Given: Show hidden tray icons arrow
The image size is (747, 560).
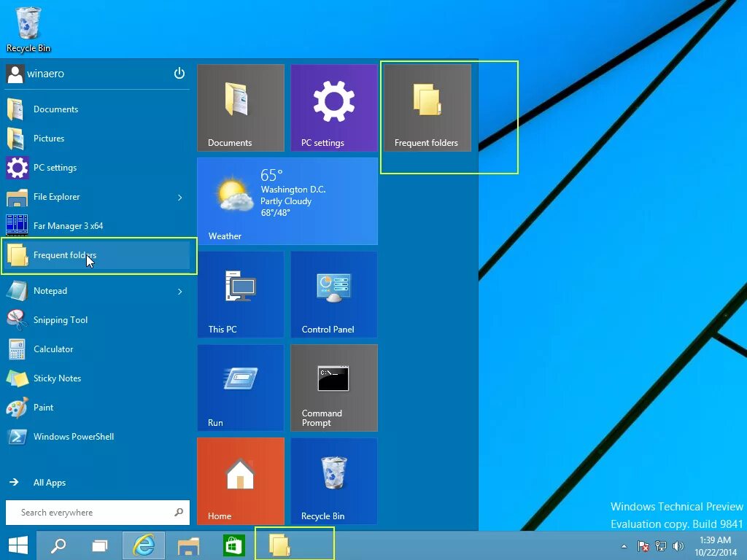Looking at the screenshot, I should point(624,546).
